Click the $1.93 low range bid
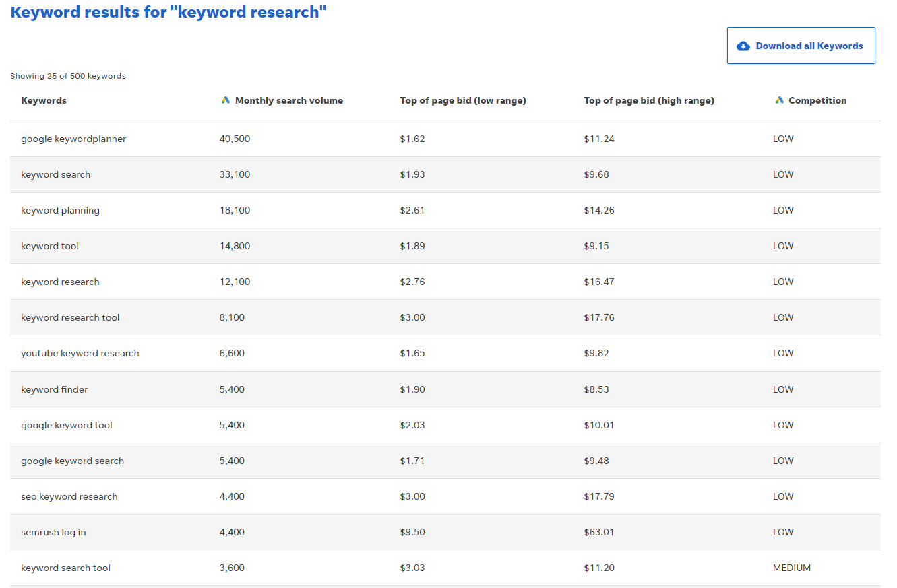Screen dimensions: 897x588 pyautogui.click(x=412, y=174)
